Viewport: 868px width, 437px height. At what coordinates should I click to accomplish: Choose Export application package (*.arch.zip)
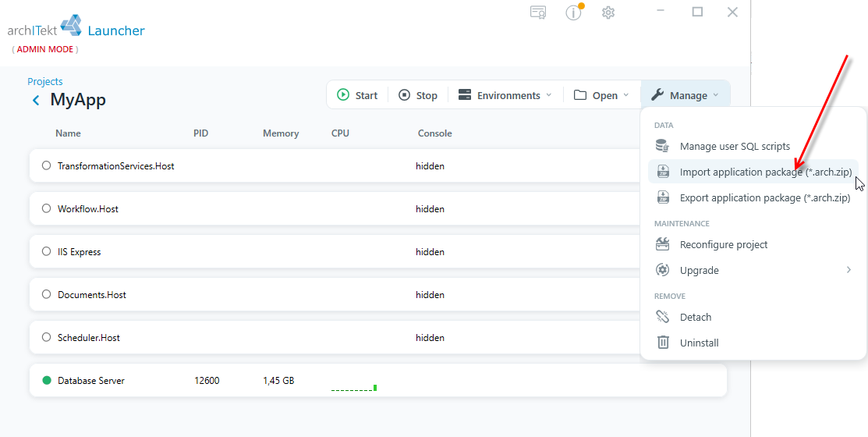coord(753,197)
